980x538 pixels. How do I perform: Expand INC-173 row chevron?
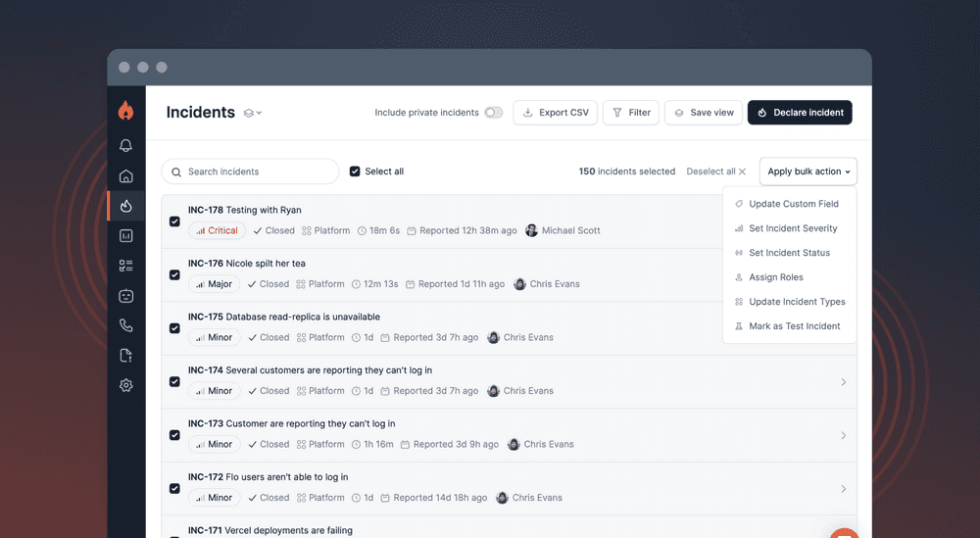(x=843, y=435)
